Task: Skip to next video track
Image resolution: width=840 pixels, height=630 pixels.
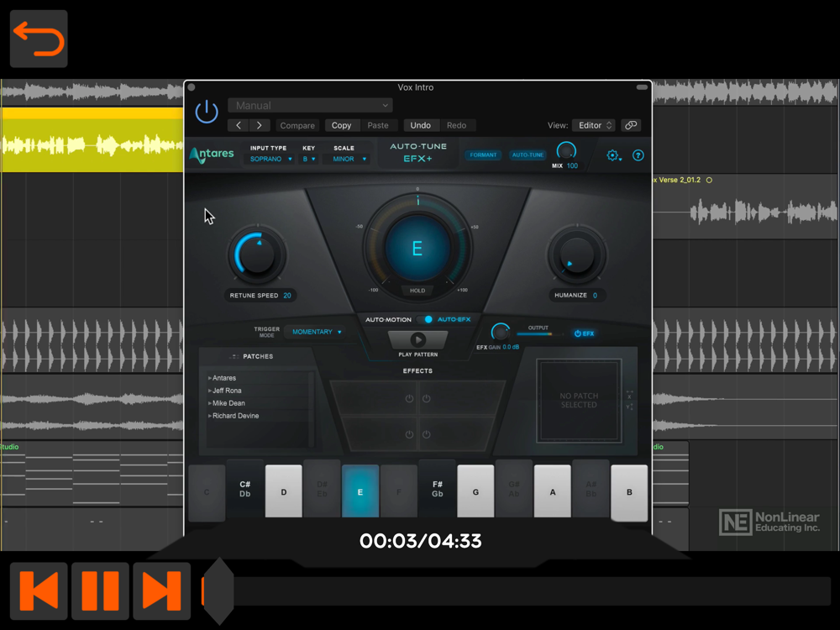Action: (162, 591)
